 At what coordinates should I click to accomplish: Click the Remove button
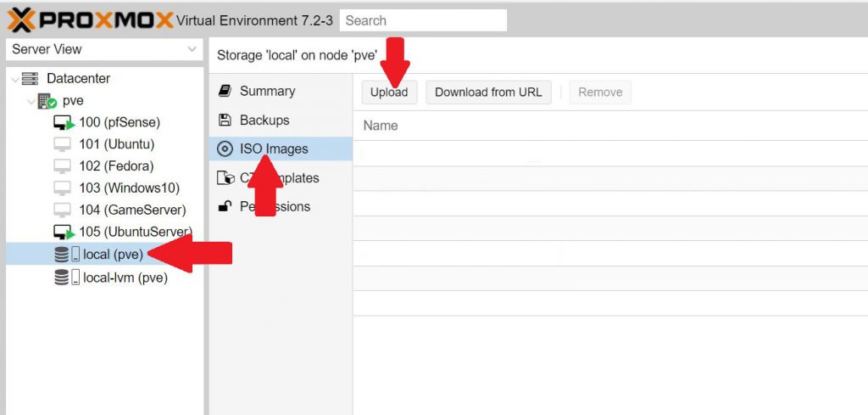pyautogui.click(x=600, y=92)
